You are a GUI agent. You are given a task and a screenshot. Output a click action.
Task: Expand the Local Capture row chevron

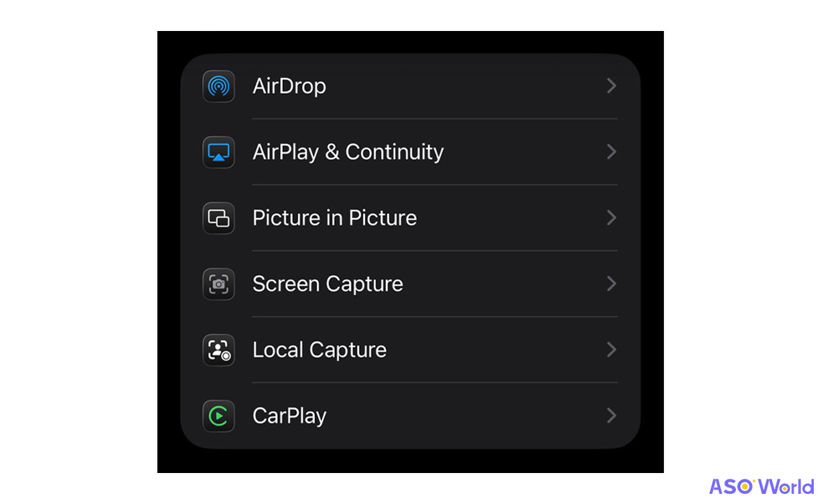point(611,350)
